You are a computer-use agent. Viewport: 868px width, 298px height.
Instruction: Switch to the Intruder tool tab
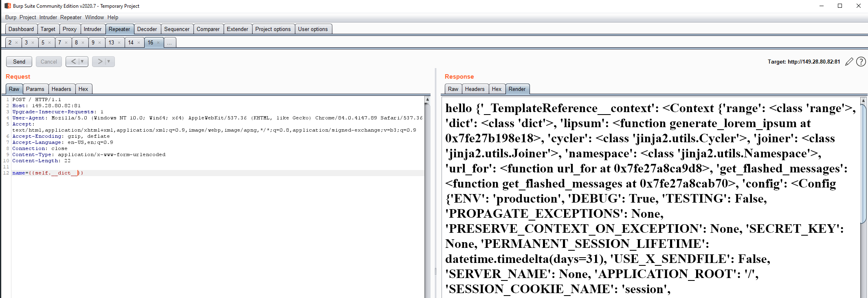pyautogui.click(x=93, y=29)
